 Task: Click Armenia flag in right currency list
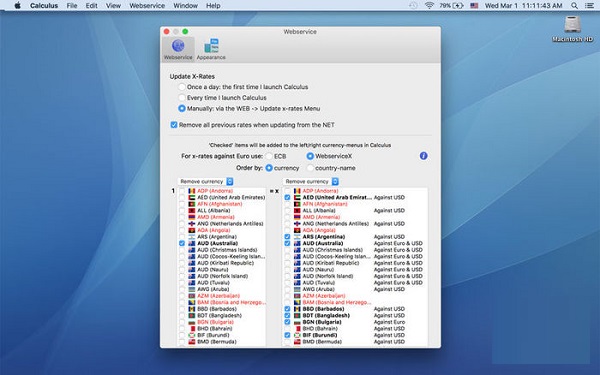click(297, 217)
